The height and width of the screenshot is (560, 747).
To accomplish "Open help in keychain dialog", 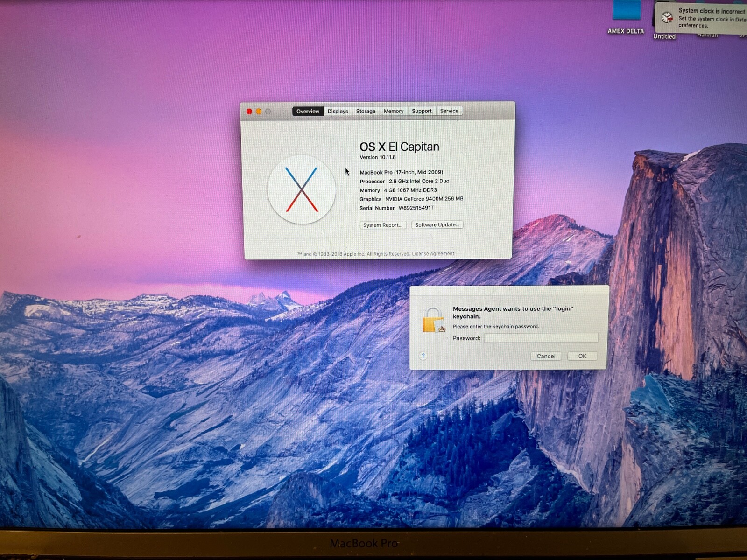I will pos(423,356).
